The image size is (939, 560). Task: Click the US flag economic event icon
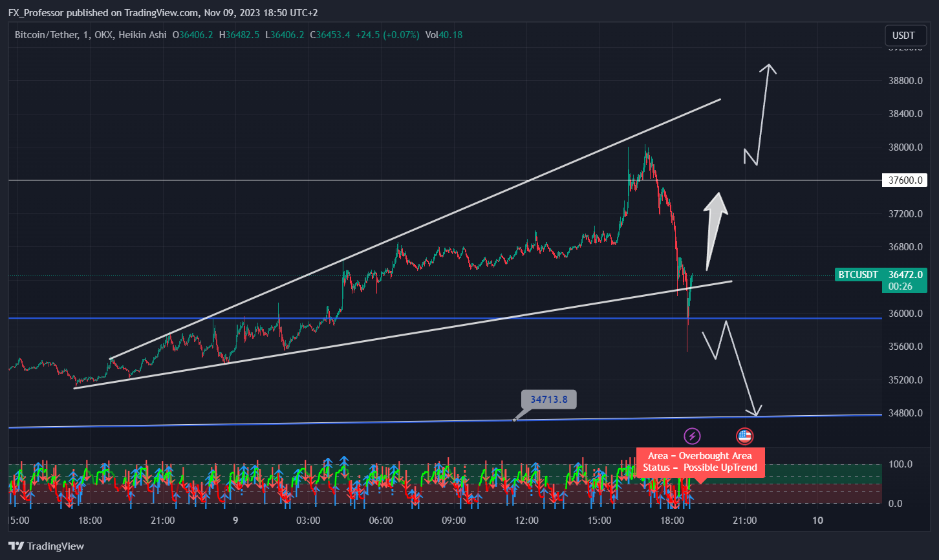pyautogui.click(x=744, y=436)
